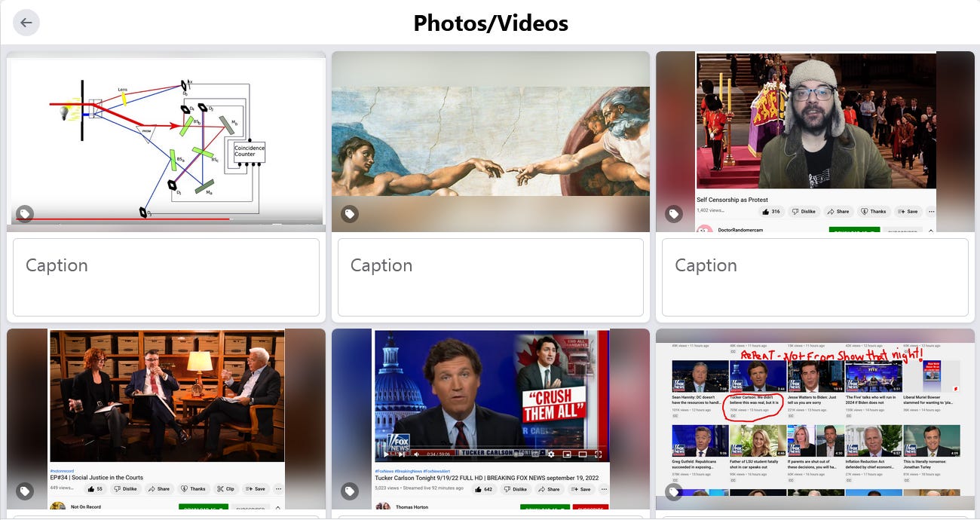Focus Caption field under the diagram photo

coord(167,277)
